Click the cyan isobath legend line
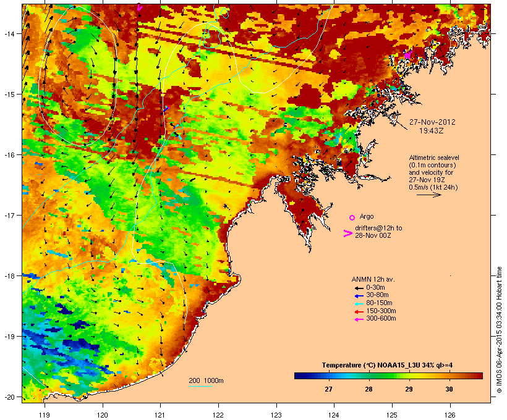 click(200, 386)
